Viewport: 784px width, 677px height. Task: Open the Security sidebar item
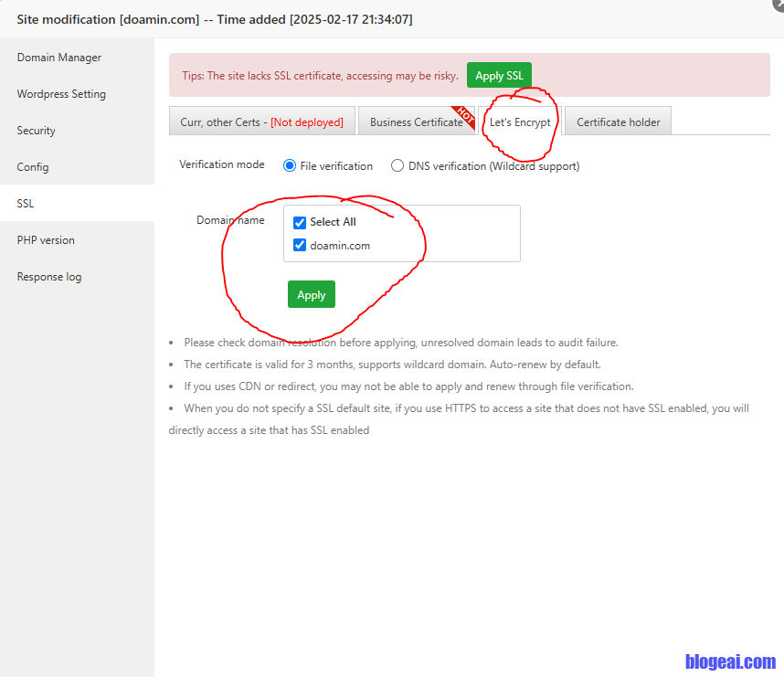(x=37, y=131)
